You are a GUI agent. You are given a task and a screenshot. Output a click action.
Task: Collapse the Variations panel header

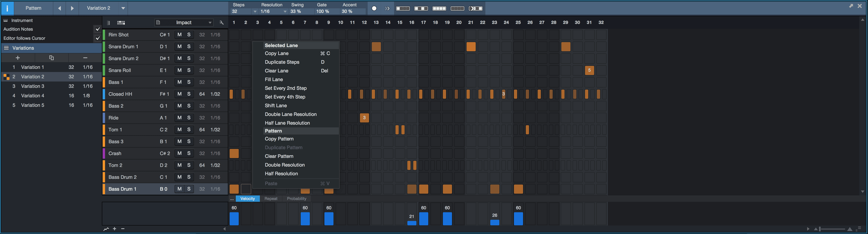click(51, 48)
